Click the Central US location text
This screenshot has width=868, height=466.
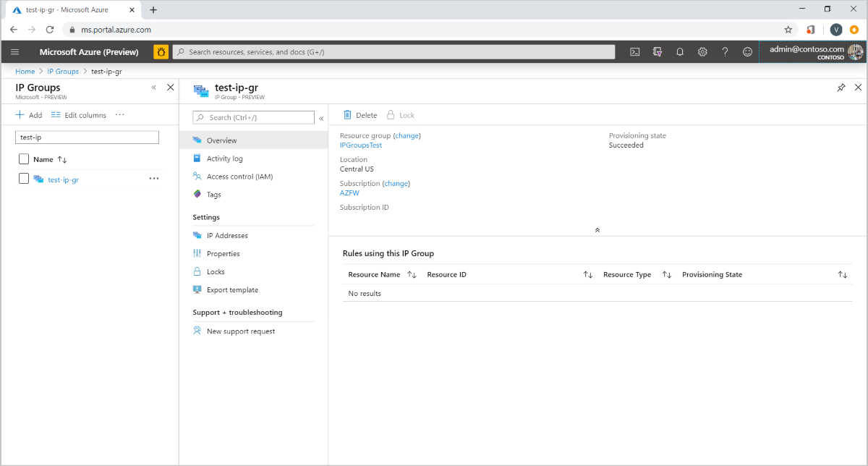click(357, 169)
